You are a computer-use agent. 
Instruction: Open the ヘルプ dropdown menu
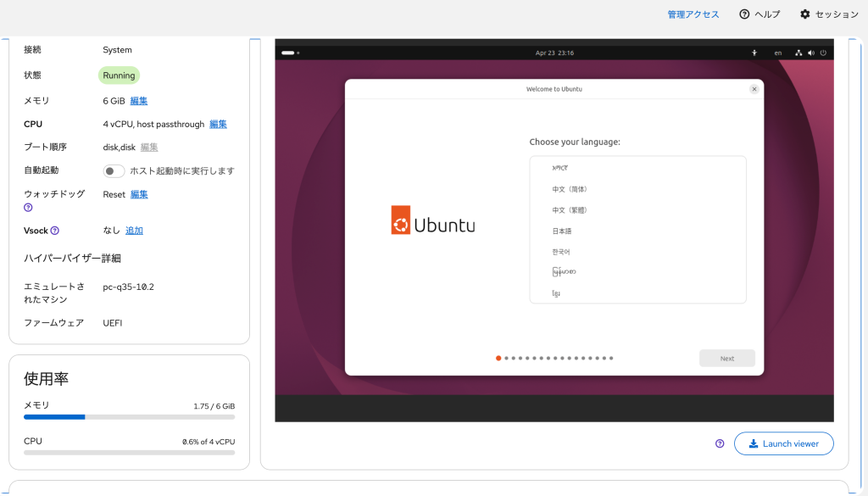759,14
